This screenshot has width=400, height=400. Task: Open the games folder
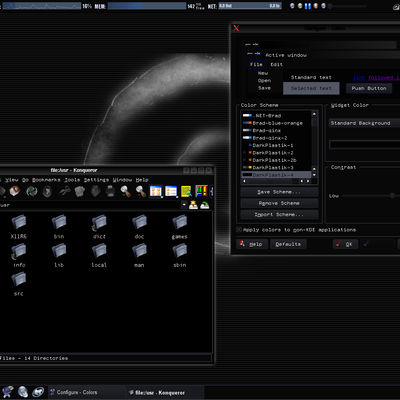pyautogui.click(x=179, y=227)
